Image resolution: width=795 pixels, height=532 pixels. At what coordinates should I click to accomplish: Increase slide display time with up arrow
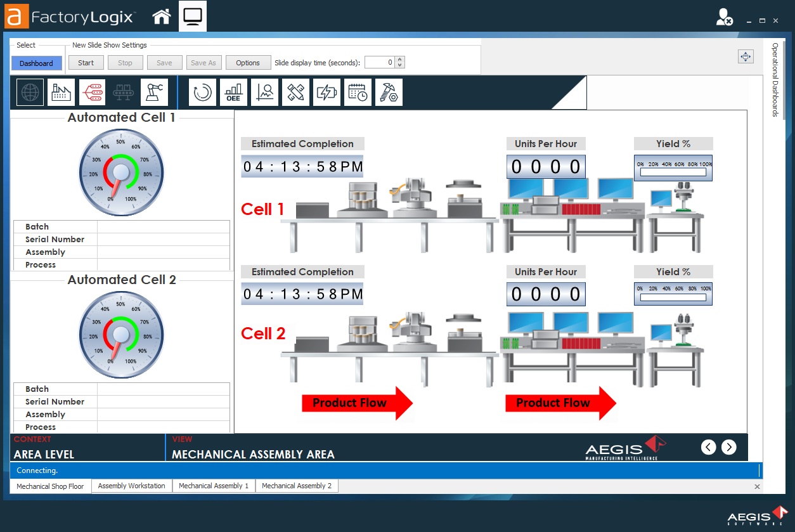click(x=399, y=60)
